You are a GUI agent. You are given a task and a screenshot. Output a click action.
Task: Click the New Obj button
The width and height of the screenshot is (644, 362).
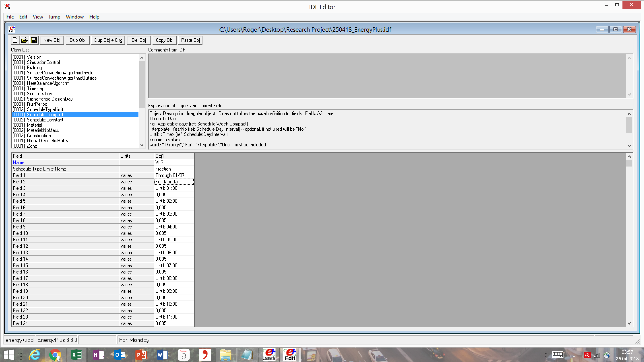pos(52,40)
